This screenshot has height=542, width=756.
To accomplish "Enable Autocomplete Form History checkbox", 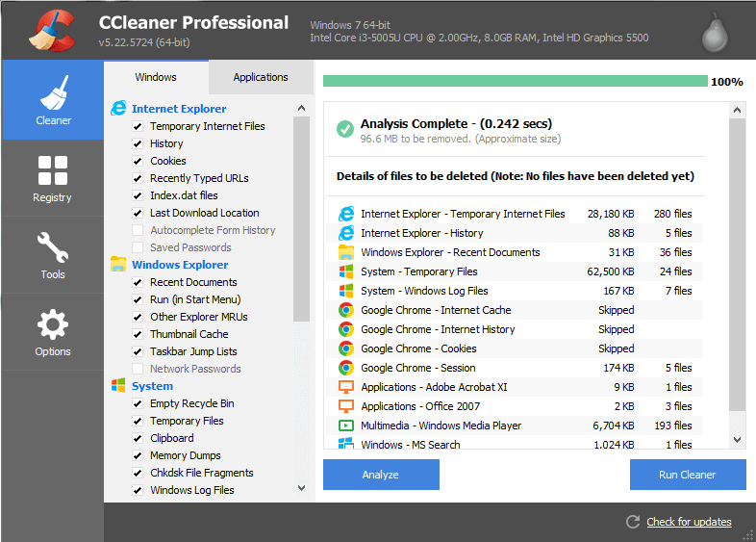I will [138, 230].
